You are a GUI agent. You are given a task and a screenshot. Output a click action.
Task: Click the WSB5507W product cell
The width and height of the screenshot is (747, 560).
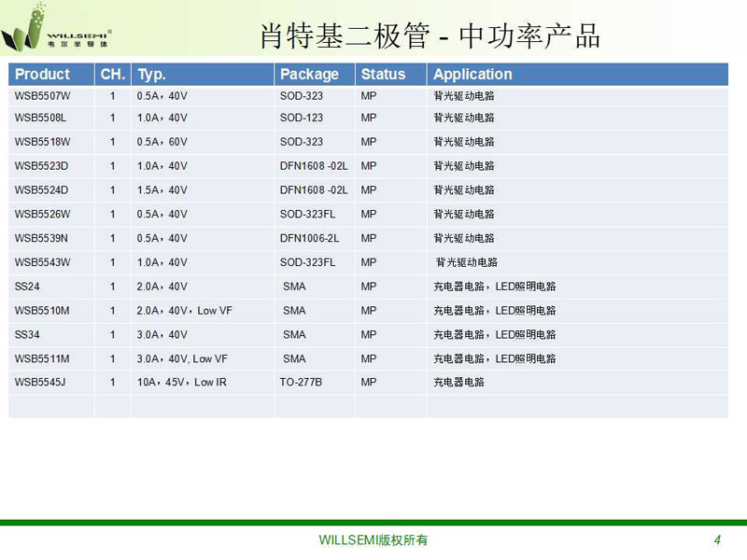(x=42, y=94)
